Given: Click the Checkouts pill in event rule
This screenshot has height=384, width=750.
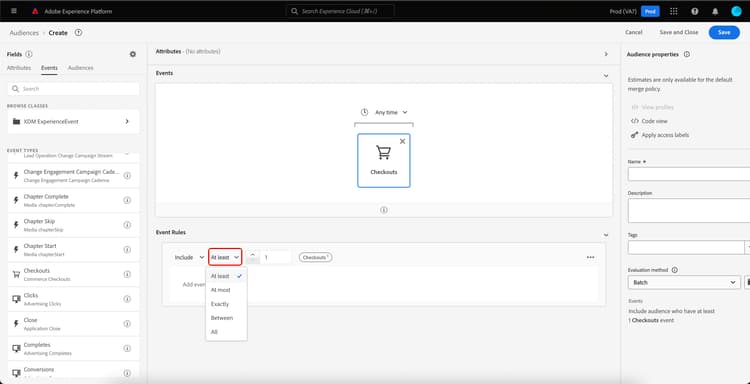Looking at the screenshot, I should (x=315, y=257).
